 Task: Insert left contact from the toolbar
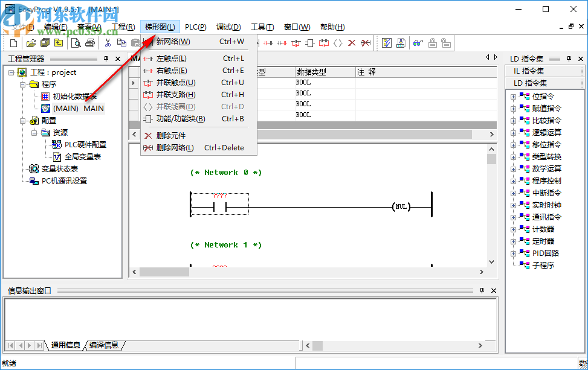[268, 43]
